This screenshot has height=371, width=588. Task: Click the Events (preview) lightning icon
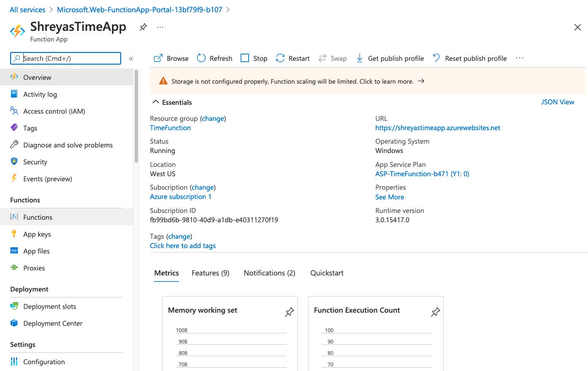[14, 178]
